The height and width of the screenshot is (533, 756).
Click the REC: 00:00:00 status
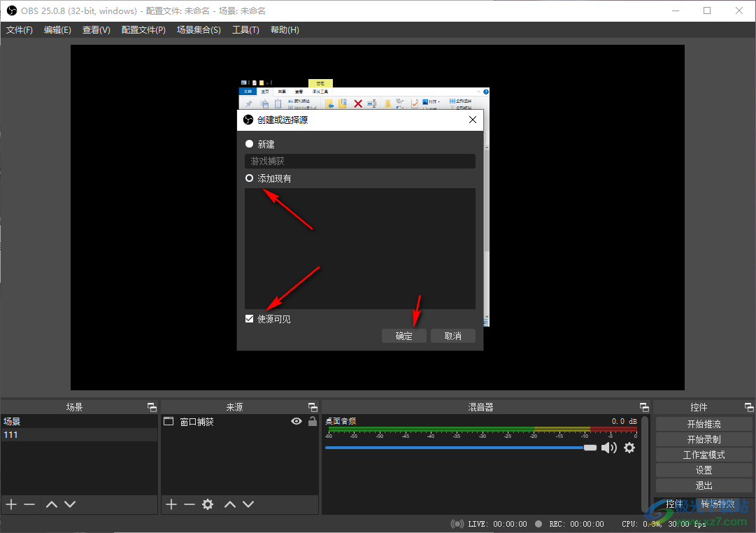[576, 524]
